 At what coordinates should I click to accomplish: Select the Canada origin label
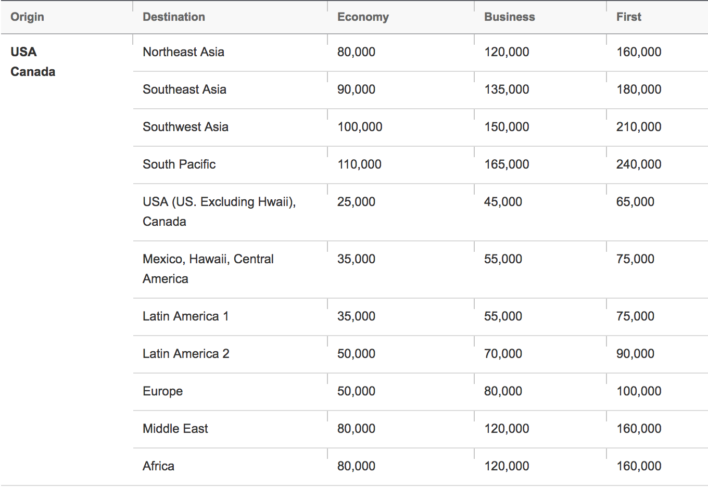point(33,72)
